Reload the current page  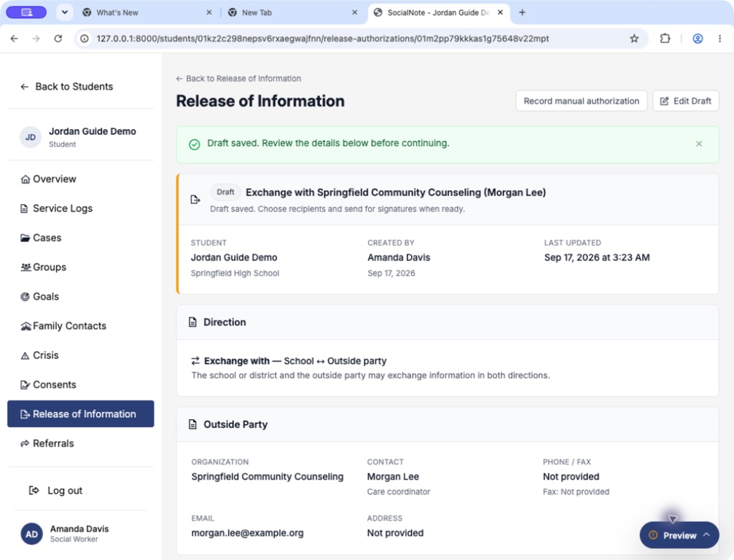58,39
